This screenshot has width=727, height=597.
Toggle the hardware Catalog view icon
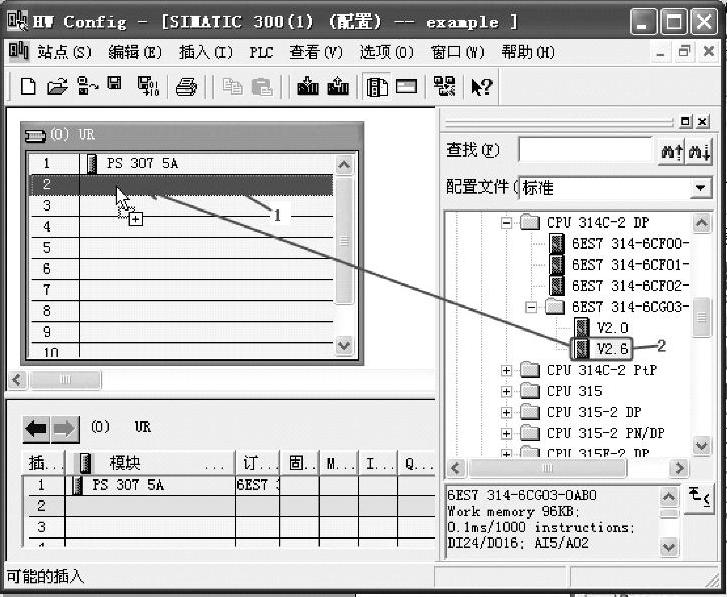pos(377,87)
